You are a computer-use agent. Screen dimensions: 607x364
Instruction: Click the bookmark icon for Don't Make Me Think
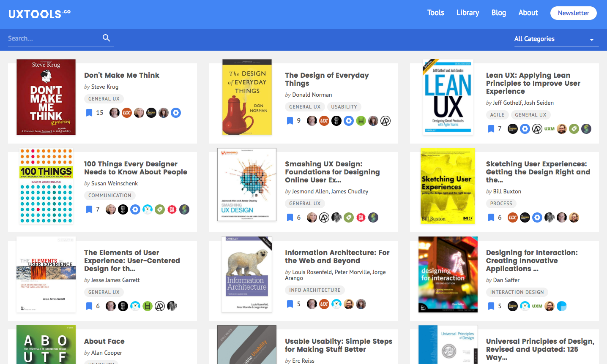89,113
